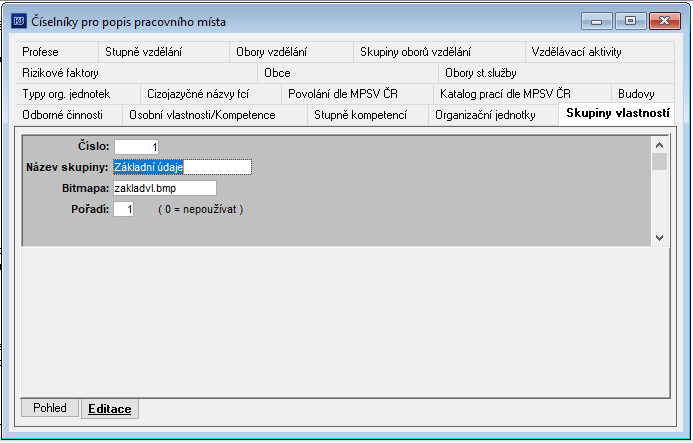The width and height of the screenshot is (693, 443).
Task: Go to Vzdělávací aktivity tab
Action: 600,52
